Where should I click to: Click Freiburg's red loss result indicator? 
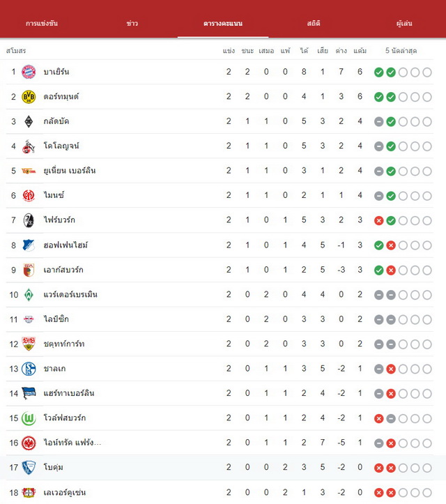click(x=379, y=220)
